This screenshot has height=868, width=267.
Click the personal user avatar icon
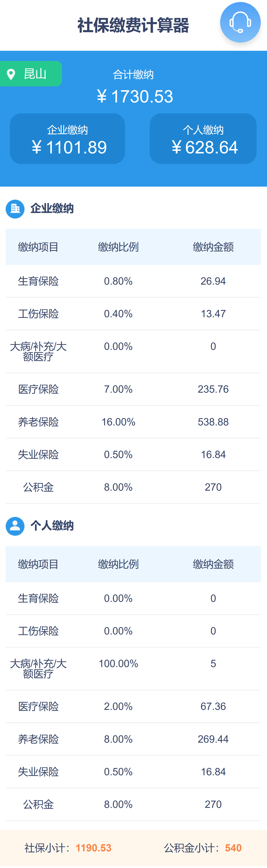point(15,526)
